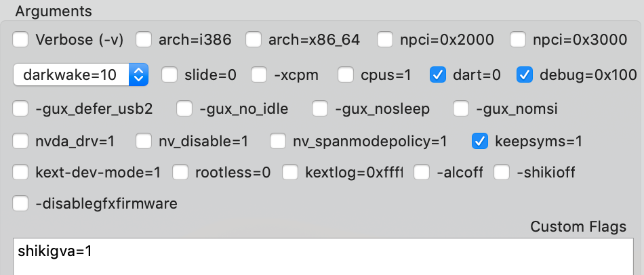Tick the -xcpm flag checkbox
The image size is (644, 275).
pos(260,75)
